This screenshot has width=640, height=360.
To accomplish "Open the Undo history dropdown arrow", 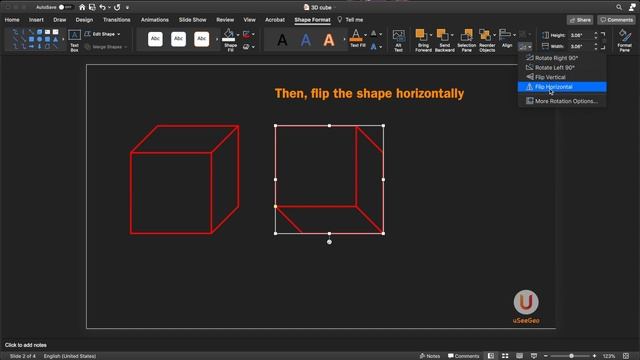I will [109, 7].
